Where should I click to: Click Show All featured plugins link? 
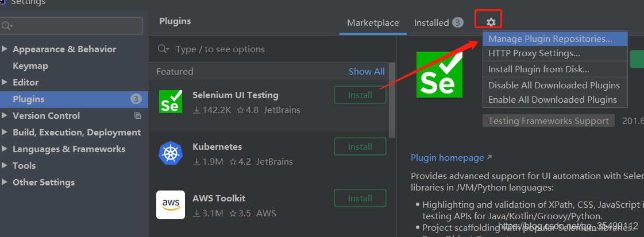click(x=367, y=71)
